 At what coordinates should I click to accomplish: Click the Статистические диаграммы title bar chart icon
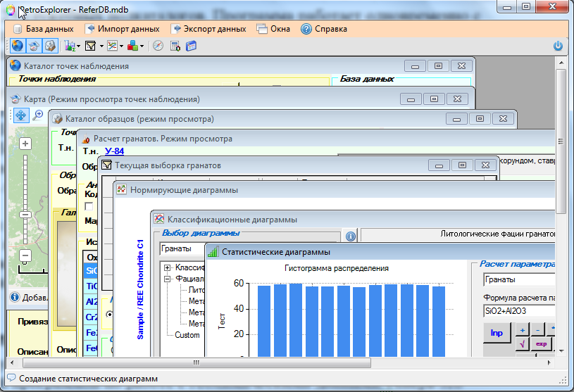click(x=213, y=251)
